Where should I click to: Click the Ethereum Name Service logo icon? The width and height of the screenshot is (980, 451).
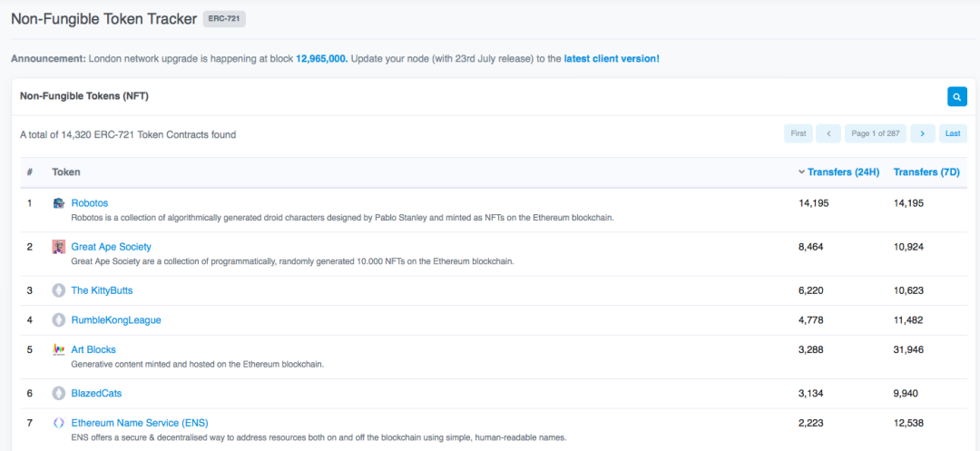point(59,423)
